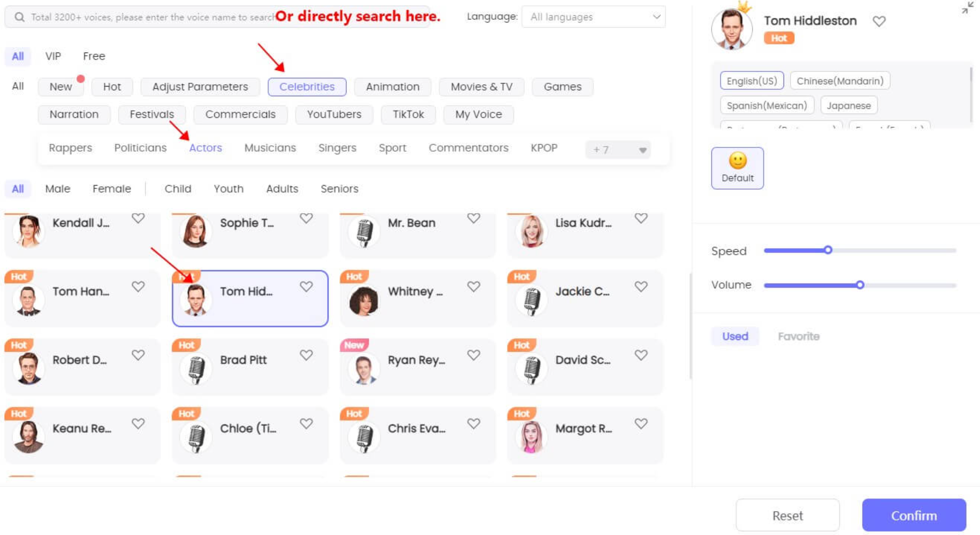The image size is (980, 535).
Task: Favorite Tom Hiddleston in the detail panel
Action: (879, 21)
